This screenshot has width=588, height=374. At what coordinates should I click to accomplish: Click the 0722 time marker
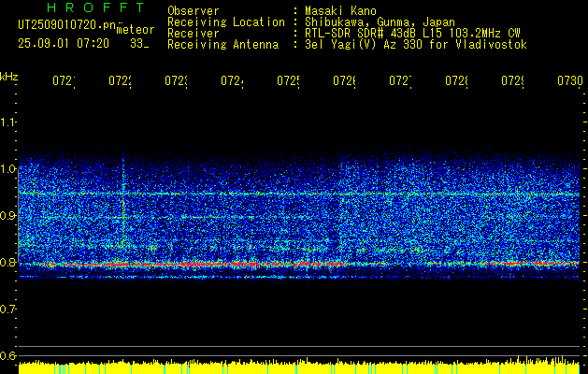click(x=120, y=81)
